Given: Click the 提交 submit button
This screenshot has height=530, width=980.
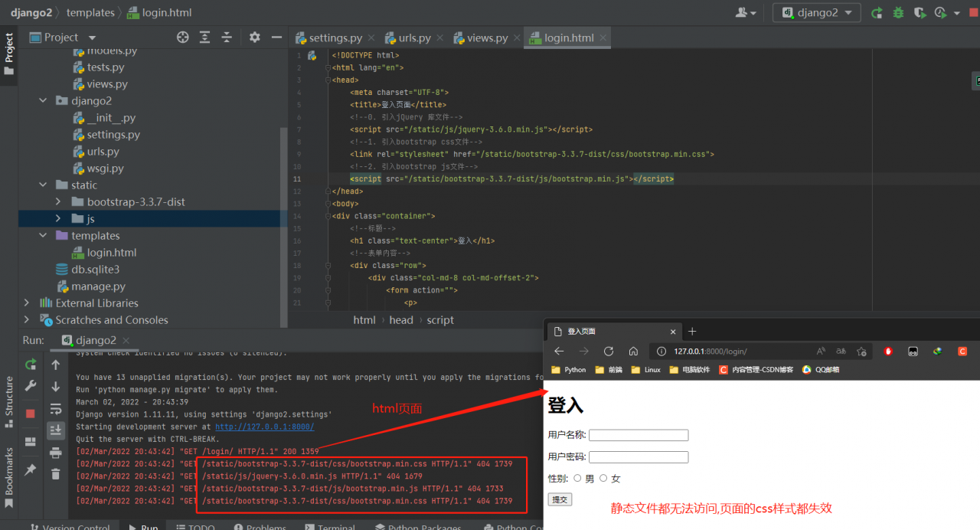Looking at the screenshot, I should point(560,499).
